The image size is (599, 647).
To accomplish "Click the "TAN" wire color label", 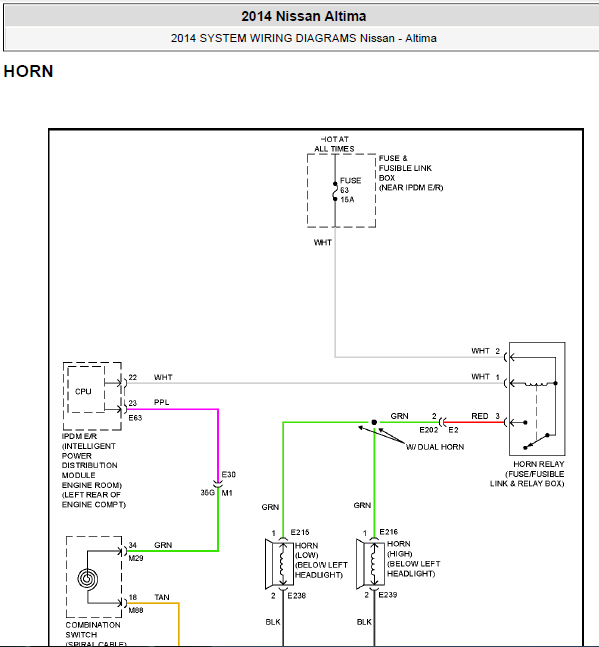I will pyautogui.click(x=162, y=597).
